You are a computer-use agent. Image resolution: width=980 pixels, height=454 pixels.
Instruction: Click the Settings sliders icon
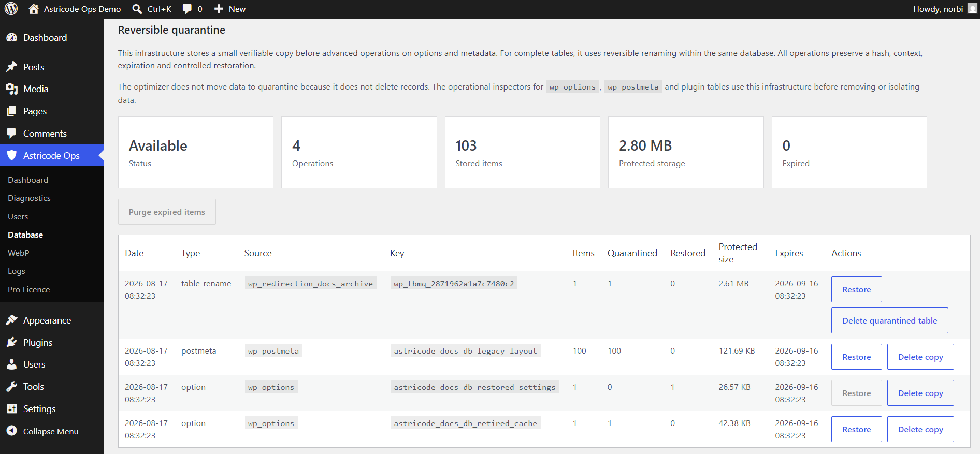[11, 408]
